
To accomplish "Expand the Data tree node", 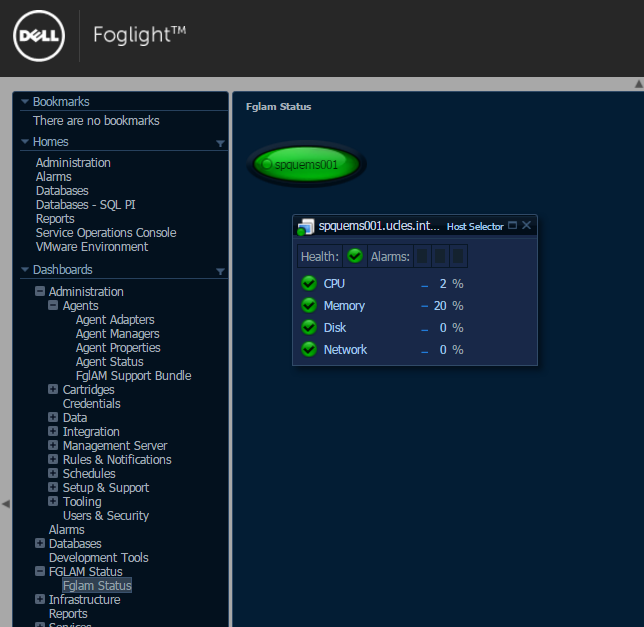I will 53,417.
